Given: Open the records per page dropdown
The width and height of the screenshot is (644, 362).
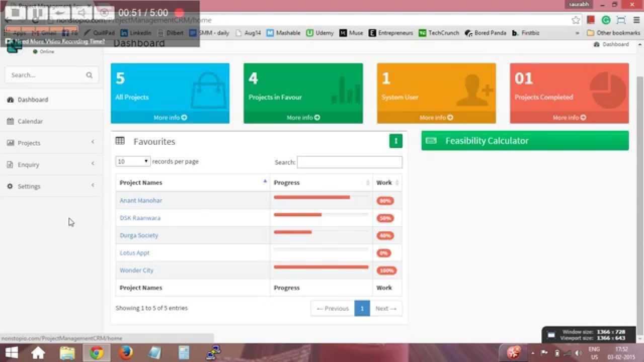Looking at the screenshot, I should click(133, 161).
